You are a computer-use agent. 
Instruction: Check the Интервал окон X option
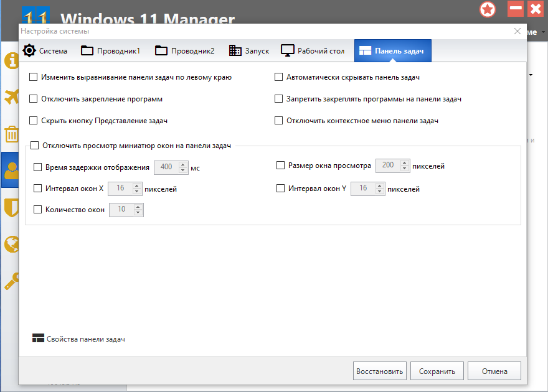pyautogui.click(x=37, y=188)
